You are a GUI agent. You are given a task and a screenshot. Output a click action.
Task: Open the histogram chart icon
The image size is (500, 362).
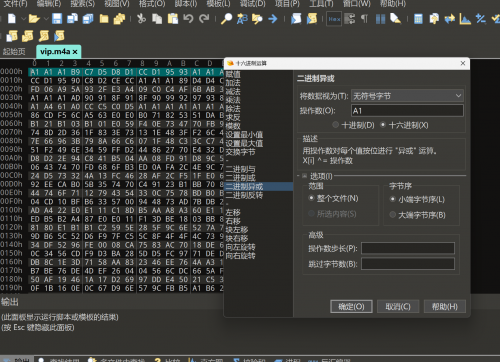coord(465,19)
